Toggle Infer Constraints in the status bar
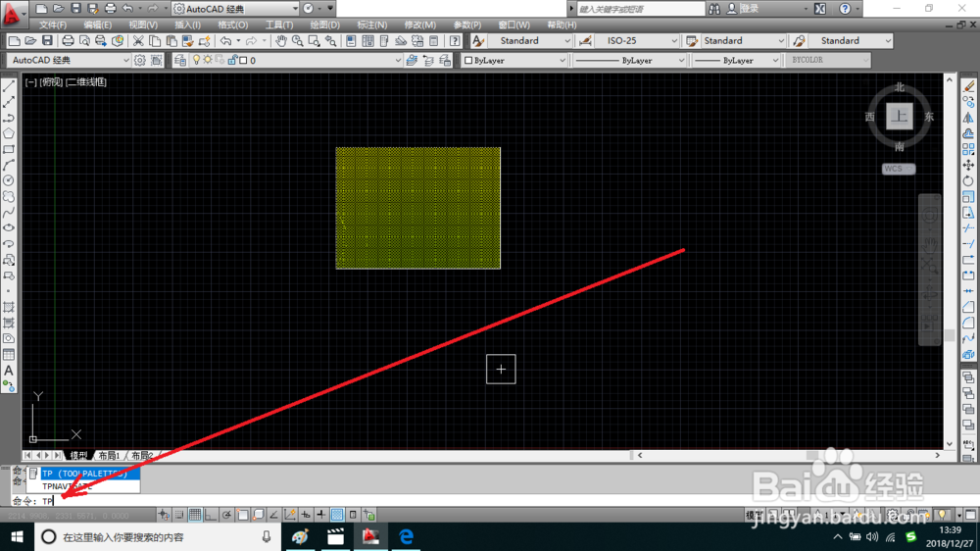Viewport: 980px width, 551px height. 164,515
